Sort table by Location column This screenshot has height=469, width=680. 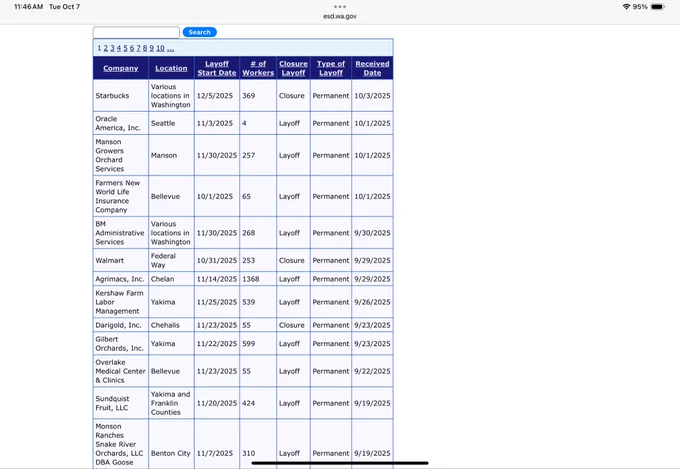click(x=171, y=68)
